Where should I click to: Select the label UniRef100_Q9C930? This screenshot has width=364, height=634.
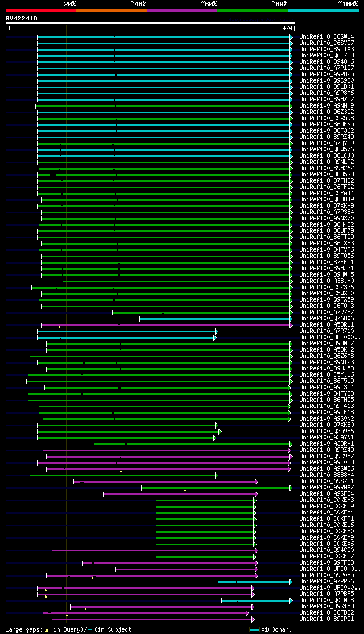(327, 80)
